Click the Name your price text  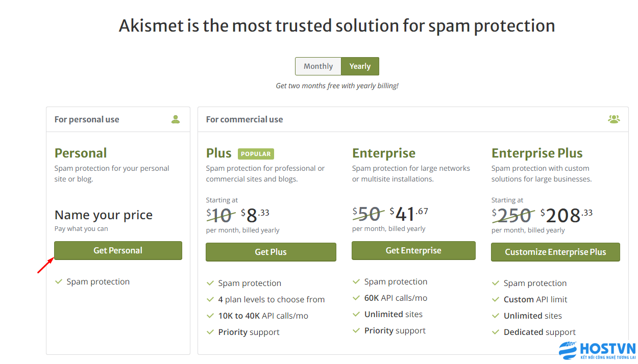click(104, 215)
